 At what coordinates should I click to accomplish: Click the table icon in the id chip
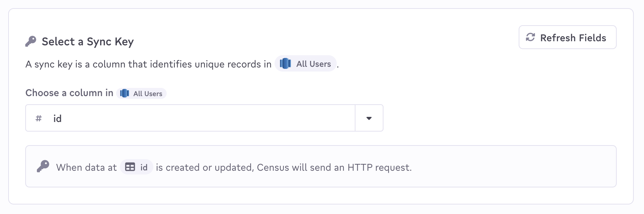(x=130, y=167)
